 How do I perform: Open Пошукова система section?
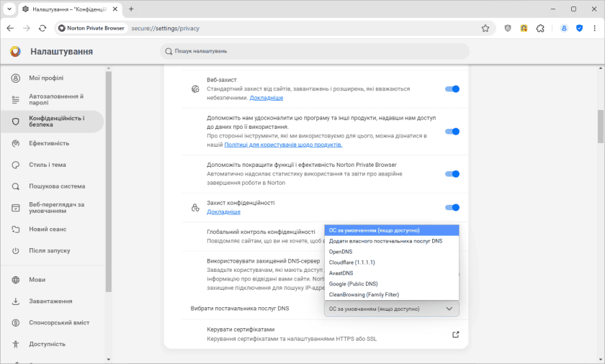point(52,186)
